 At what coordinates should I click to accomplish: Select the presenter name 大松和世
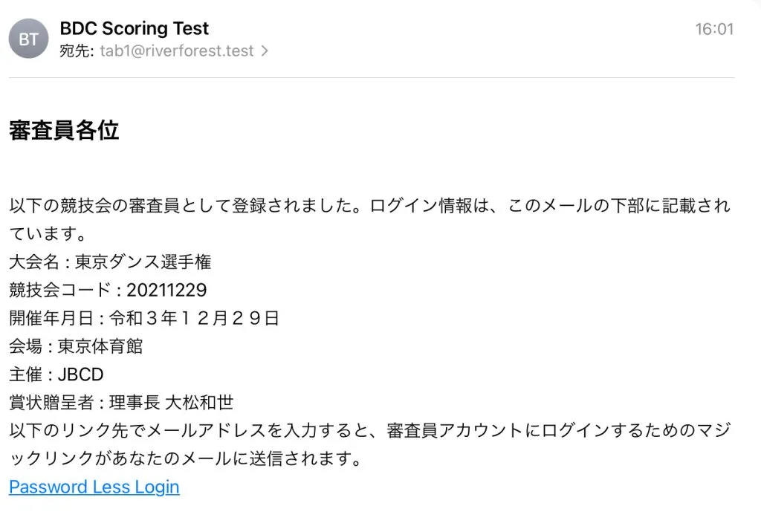point(199,403)
